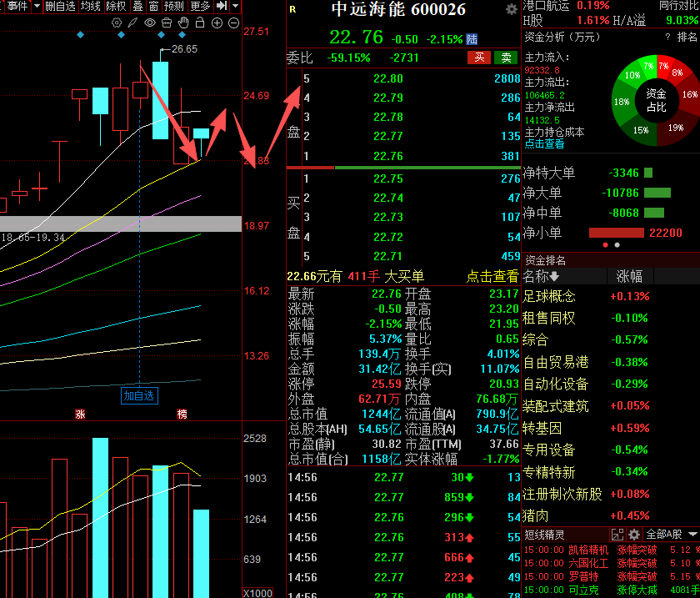This screenshot has width=700, height=598.
Task: Open 短线精灵 settings gear
Action: pos(634,534)
